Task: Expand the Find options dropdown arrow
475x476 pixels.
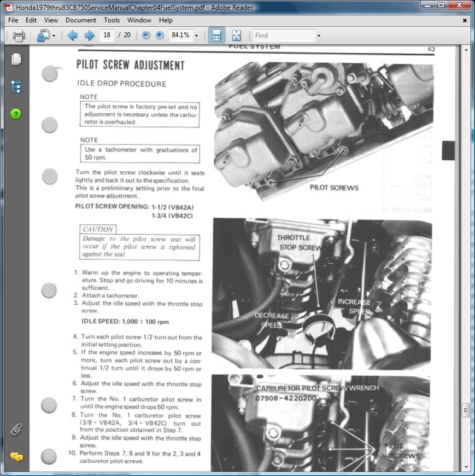Action: pos(319,36)
